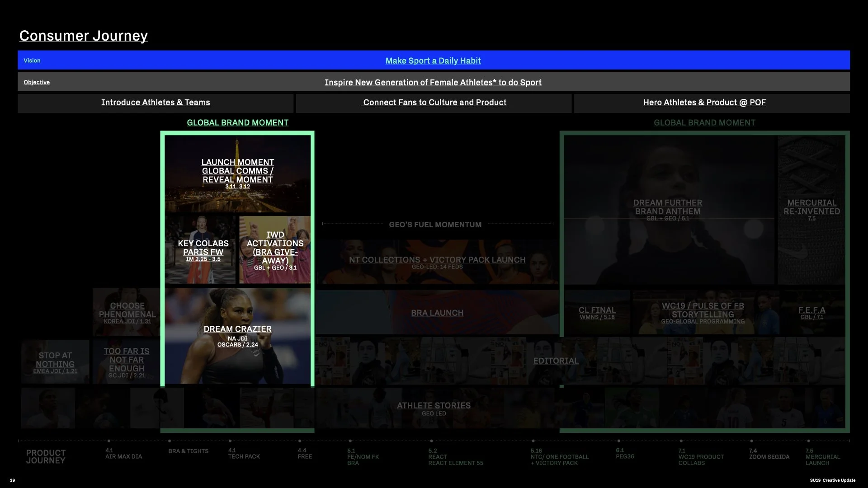Click the Stop At Nothing tile
Screen dimensions: 868x488
coord(55,362)
